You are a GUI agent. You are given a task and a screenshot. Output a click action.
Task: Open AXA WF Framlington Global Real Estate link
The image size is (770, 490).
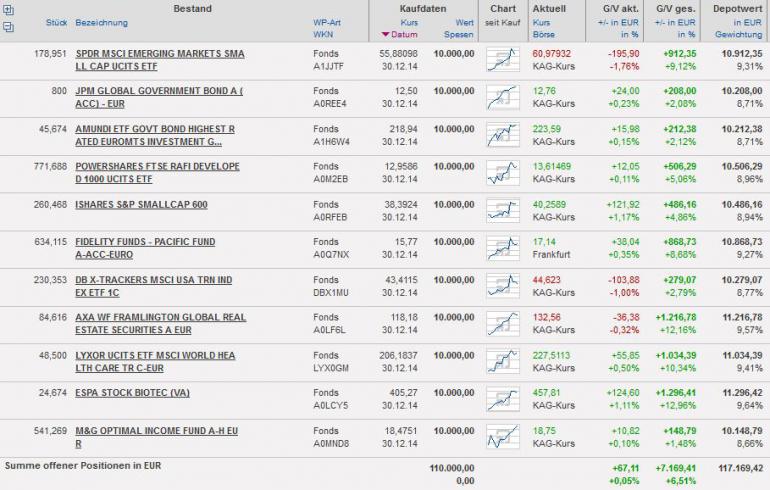161,324
